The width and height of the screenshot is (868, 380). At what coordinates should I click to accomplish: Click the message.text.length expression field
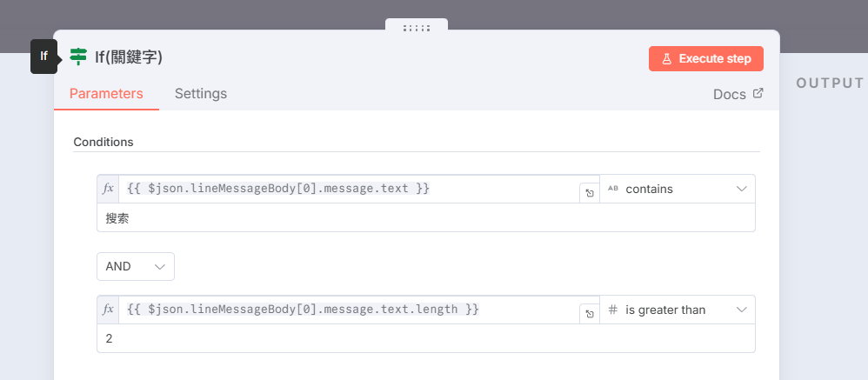[x=348, y=310]
